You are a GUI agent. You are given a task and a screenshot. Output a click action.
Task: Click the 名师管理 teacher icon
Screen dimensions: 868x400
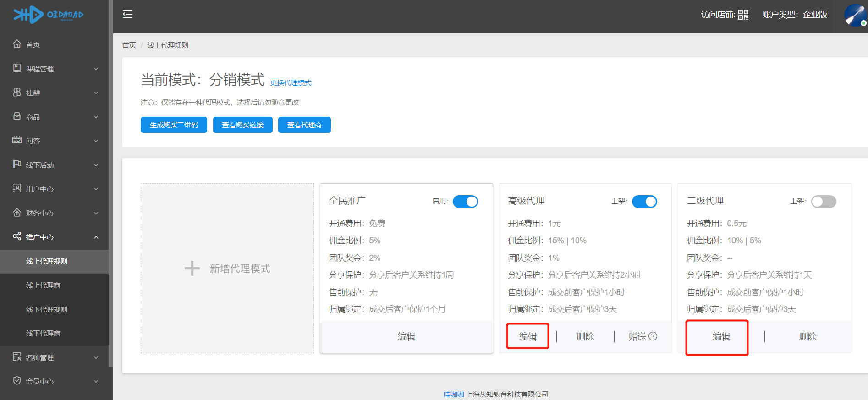(17, 357)
